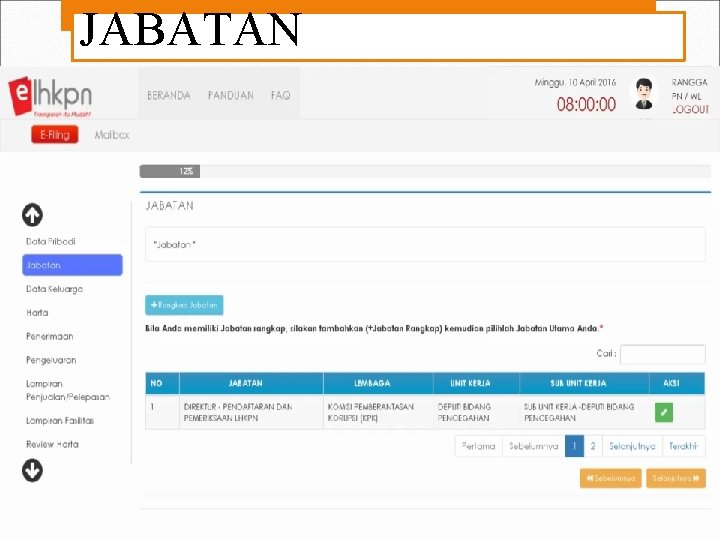The image size is (720, 540).
Task: Click the Sub Unit Kerja -Deputi Bidang Pencegahan cell
Action: [584, 412]
